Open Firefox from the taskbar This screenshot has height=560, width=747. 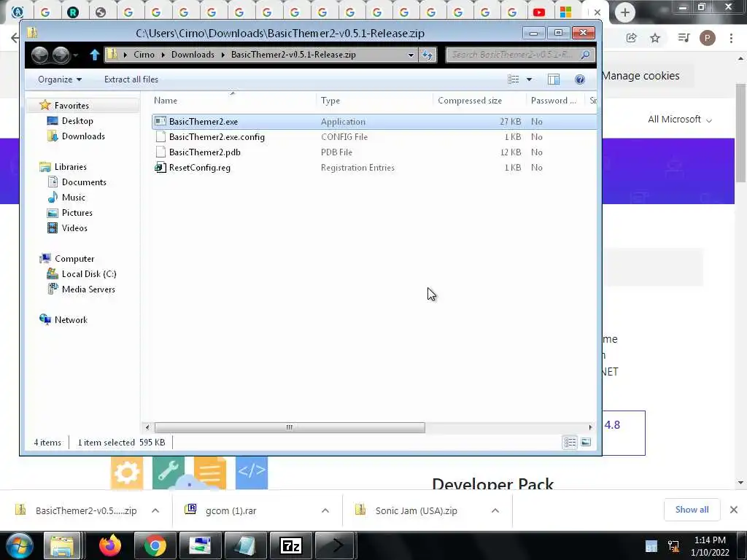coord(110,545)
